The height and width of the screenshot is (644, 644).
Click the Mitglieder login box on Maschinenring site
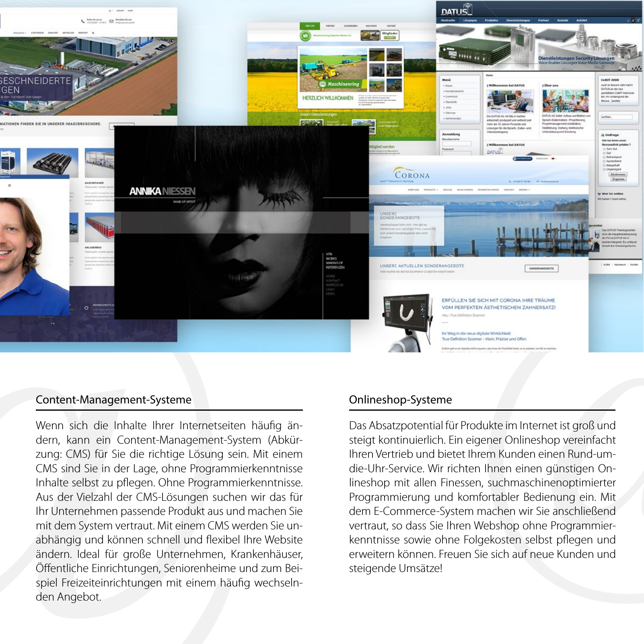[390, 35]
